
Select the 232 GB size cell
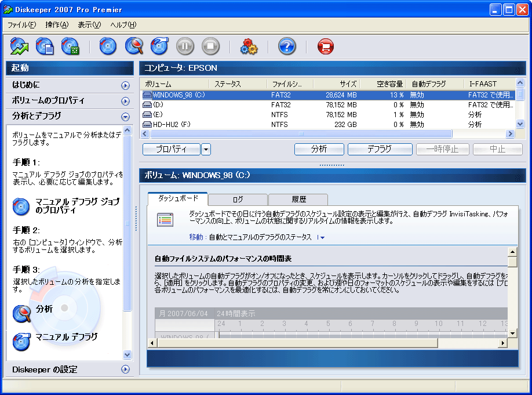(x=345, y=125)
